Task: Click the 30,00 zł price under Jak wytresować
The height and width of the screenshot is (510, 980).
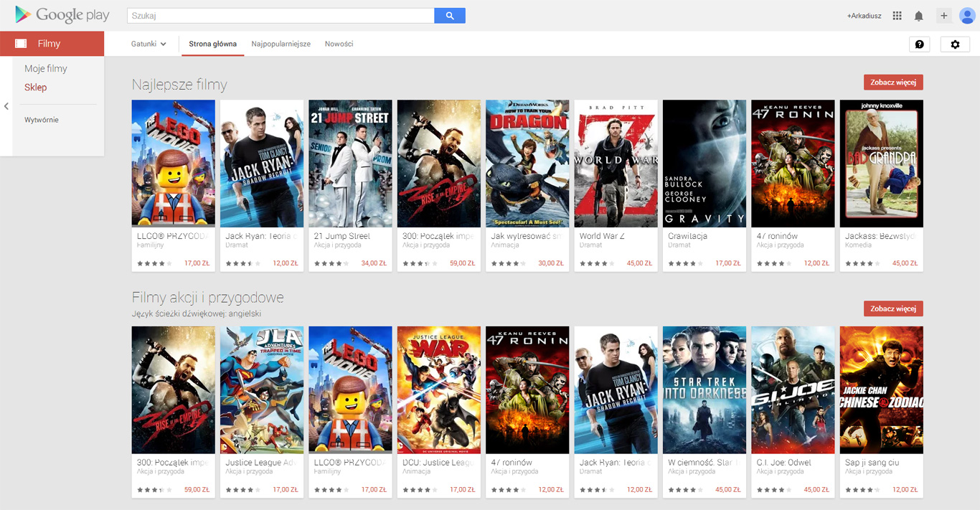Action: [x=551, y=263]
